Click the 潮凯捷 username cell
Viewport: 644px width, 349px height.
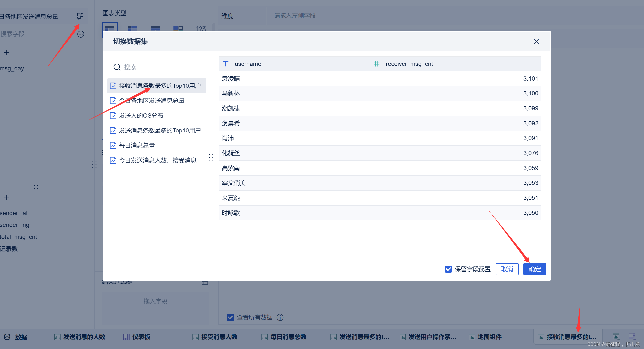tap(294, 108)
